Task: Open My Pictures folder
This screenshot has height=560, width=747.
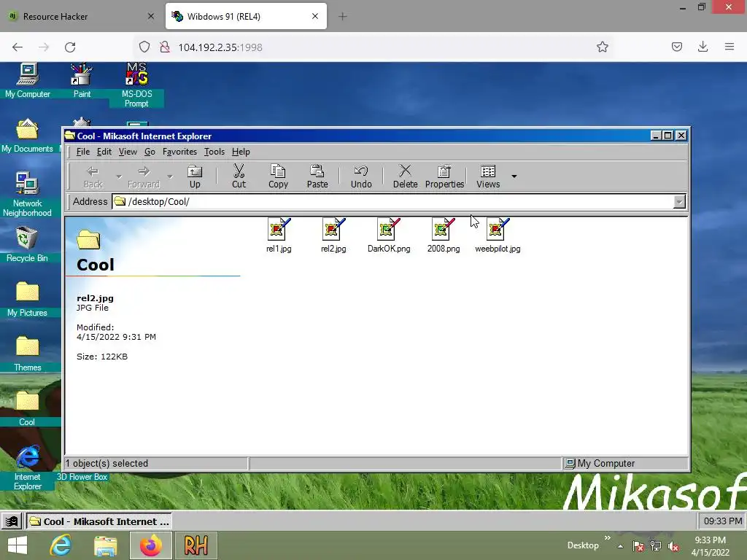Action: [27, 299]
